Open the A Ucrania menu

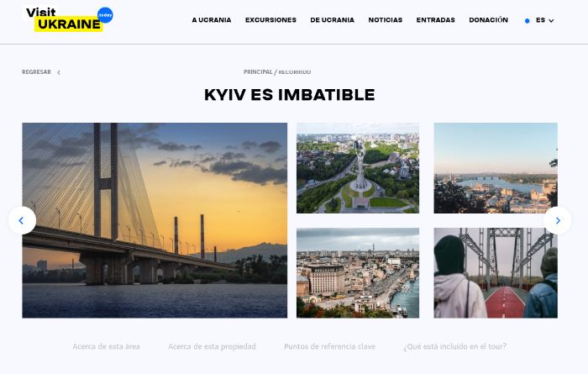point(212,20)
